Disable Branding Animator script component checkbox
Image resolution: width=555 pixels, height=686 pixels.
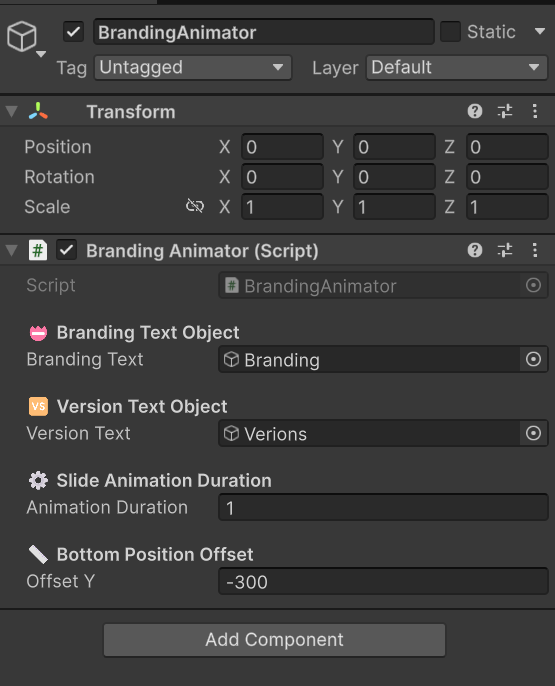66,250
